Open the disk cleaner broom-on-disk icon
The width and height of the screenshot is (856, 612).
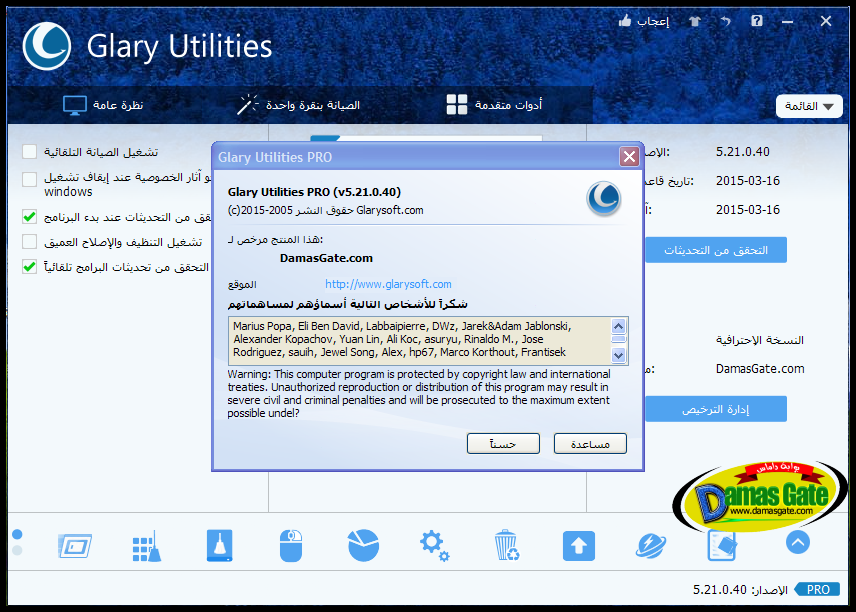point(219,545)
